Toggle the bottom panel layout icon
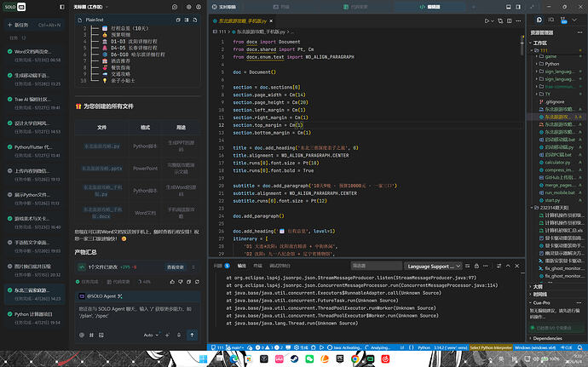The image size is (588, 367). click(509, 7)
